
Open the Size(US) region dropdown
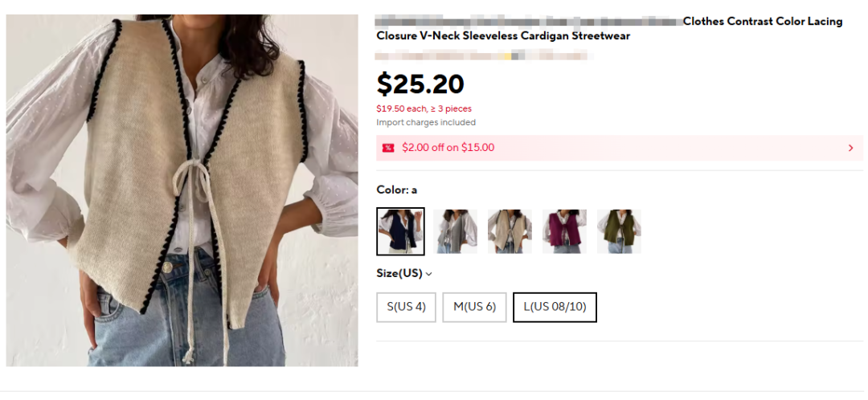(x=404, y=273)
